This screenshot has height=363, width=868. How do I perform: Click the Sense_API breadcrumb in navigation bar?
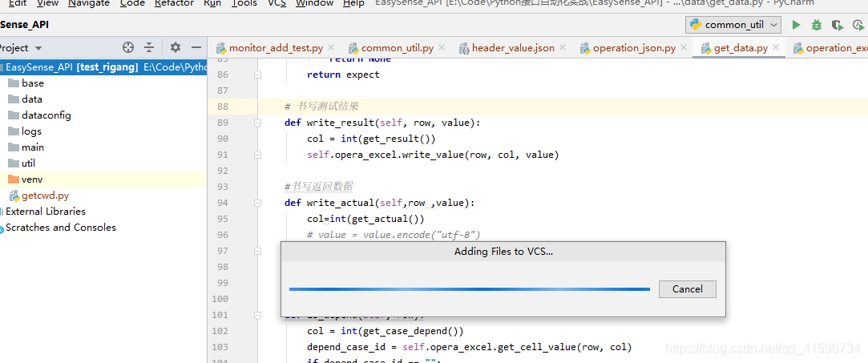click(x=24, y=25)
